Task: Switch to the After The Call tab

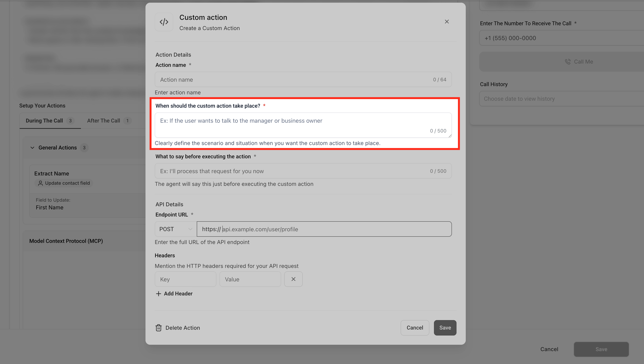Action: click(103, 121)
